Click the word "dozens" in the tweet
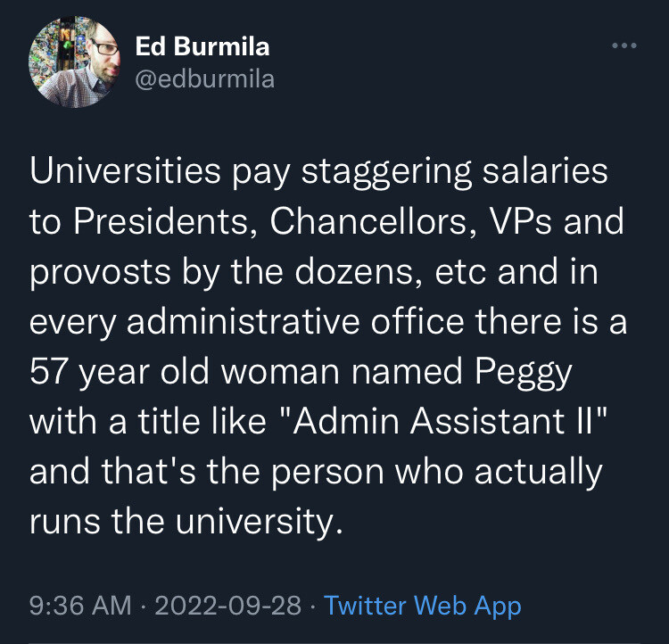The height and width of the screenshot is (644, 669). [x=353, y=271]
